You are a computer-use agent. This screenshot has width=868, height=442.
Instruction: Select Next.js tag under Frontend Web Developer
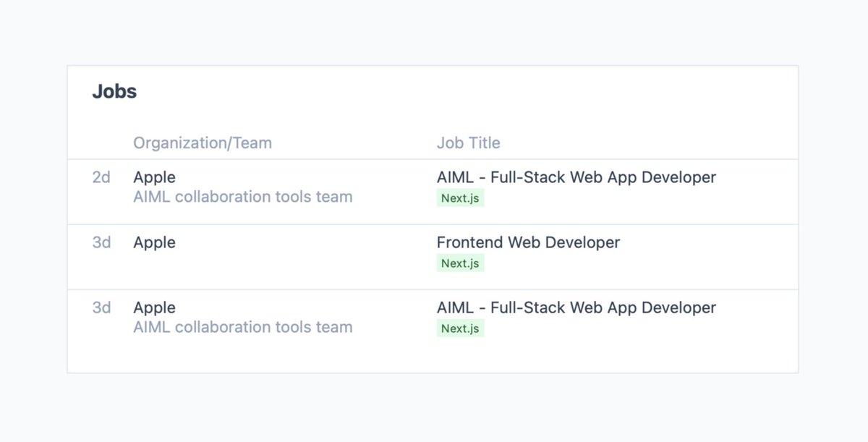click(460, 263)
